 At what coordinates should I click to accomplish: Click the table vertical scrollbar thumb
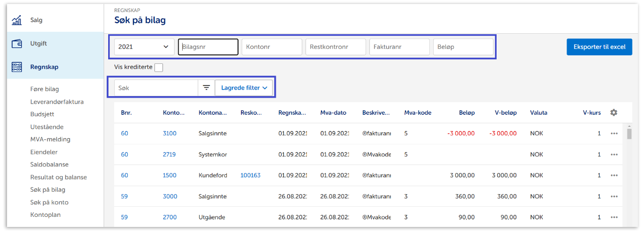[628, 133]
